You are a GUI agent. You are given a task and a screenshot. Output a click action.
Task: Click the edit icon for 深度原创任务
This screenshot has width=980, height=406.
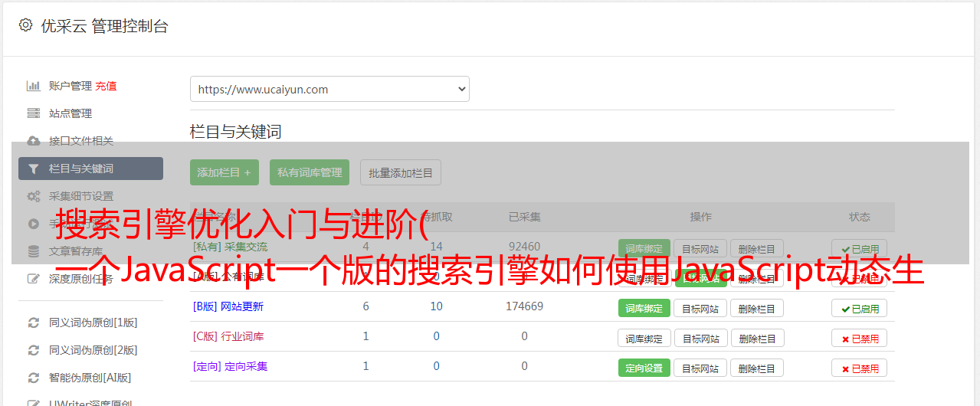coord(34,279)
